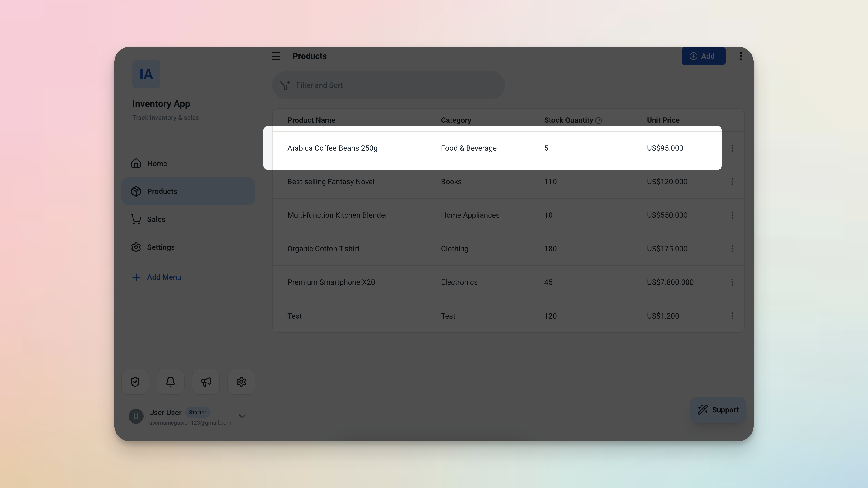Toggle the hamburger sidebar menu
The height and width of the screenshot is (488, 868).
(276, 56)
